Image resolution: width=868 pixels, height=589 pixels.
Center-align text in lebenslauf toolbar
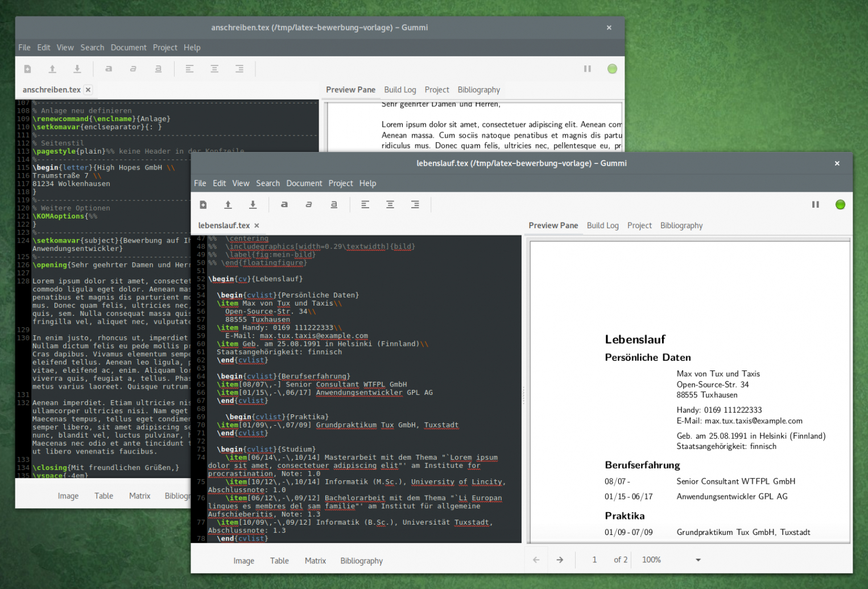(390, 205)
